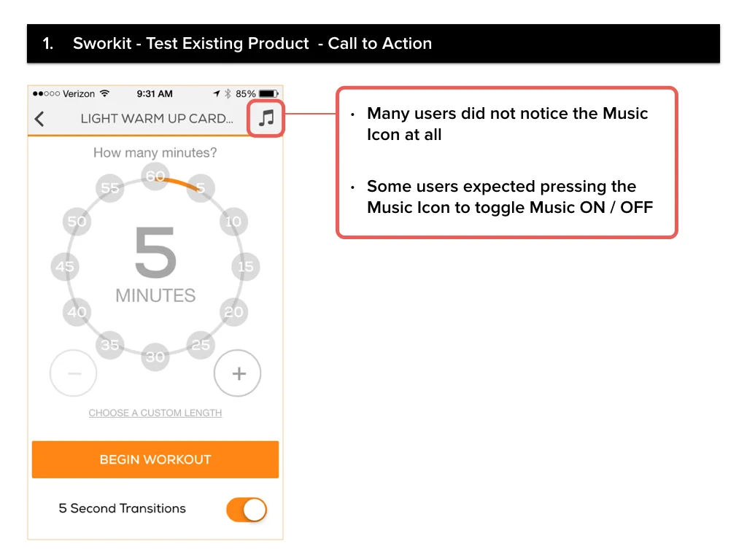Viewport: 747px width, 560px height.
Task: Pick the 25 minute dial marker
Action: point(201,345)
